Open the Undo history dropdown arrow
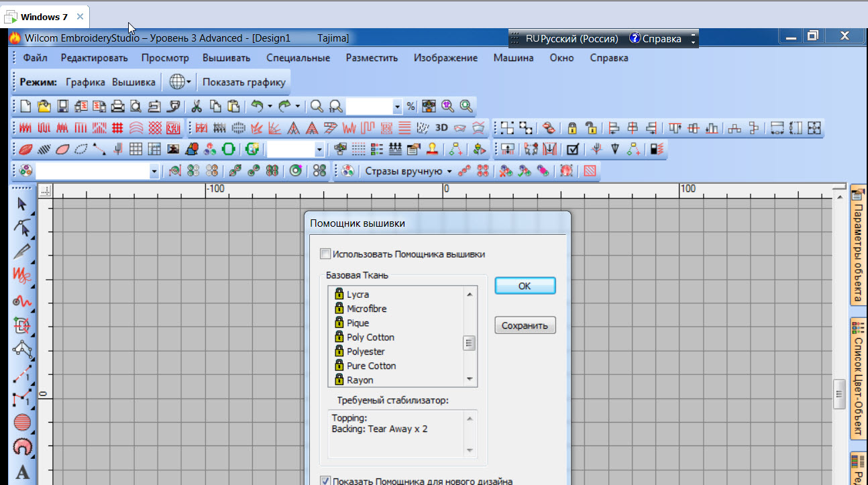 coord(270,106)
